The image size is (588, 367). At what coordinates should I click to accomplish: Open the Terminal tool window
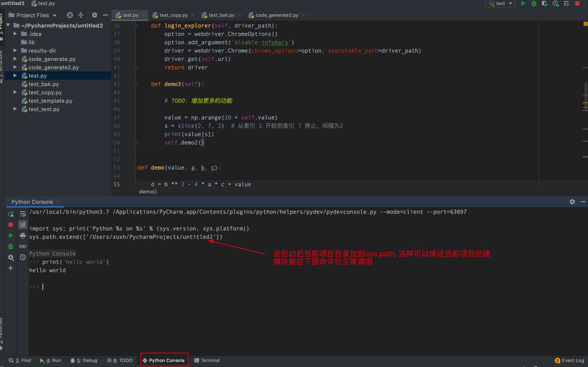(207, 360)
